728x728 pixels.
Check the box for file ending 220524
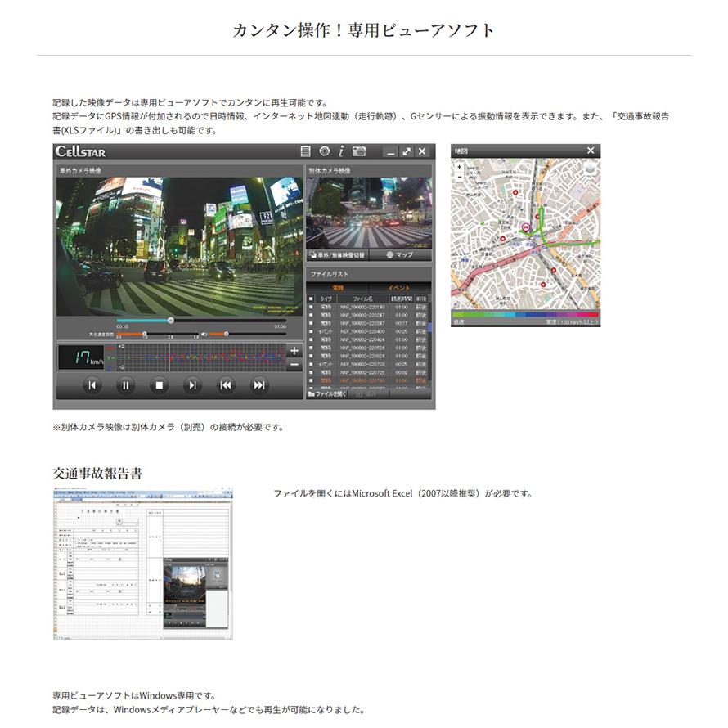(x=311, y=348)
